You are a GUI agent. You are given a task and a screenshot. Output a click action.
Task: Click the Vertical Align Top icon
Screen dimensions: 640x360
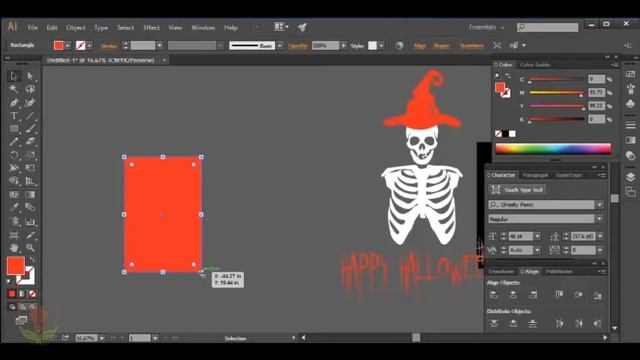tap(559, 295)
